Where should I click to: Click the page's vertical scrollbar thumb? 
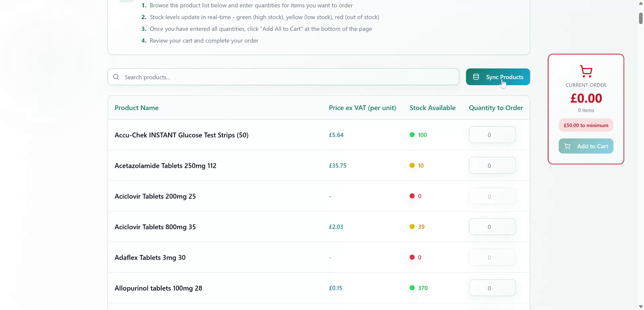tap(640, 18)
